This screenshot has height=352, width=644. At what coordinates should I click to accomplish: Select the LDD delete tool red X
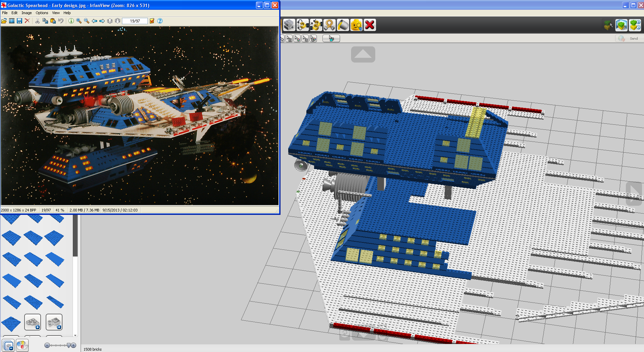pyautogui.click(x=370, y=25)
